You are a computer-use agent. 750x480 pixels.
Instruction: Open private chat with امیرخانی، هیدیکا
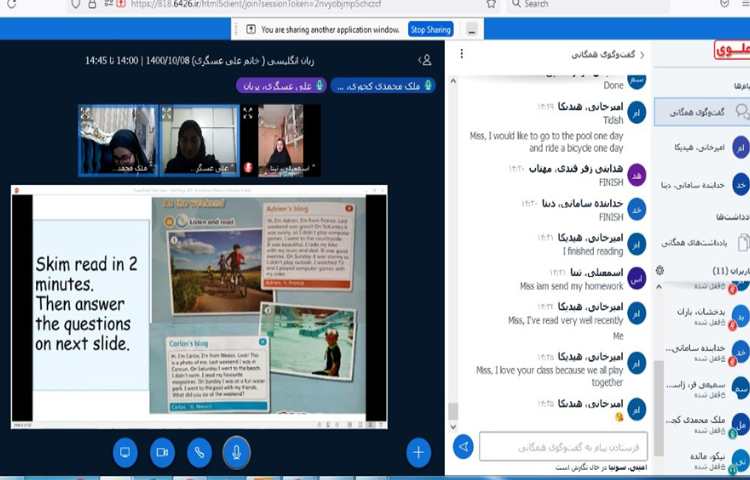(702, 147)
